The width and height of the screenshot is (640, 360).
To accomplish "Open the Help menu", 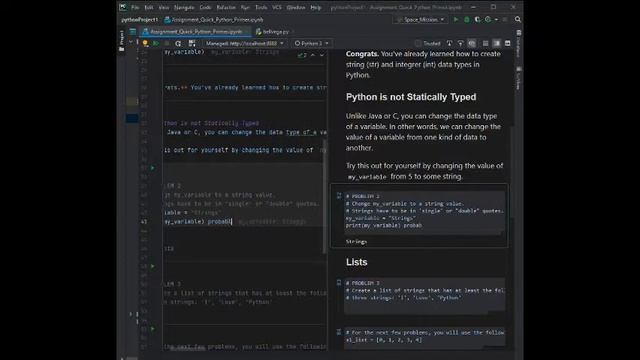I will (x=316, y=7).
